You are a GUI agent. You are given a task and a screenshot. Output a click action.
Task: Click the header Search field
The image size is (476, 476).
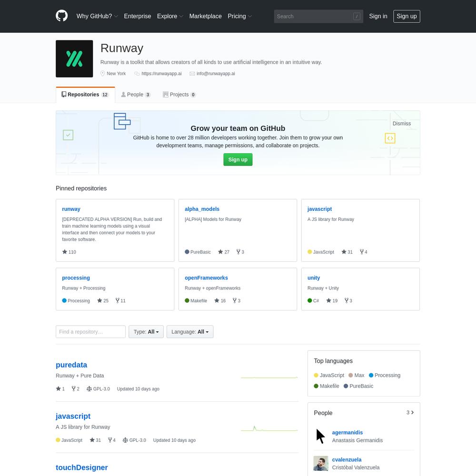tap(318, 16)
